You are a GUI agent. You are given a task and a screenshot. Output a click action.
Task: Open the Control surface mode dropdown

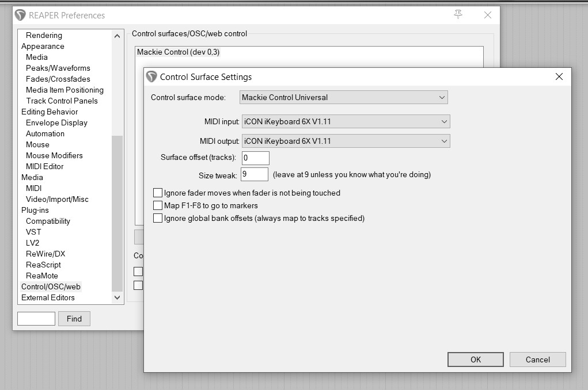point(343,97)
